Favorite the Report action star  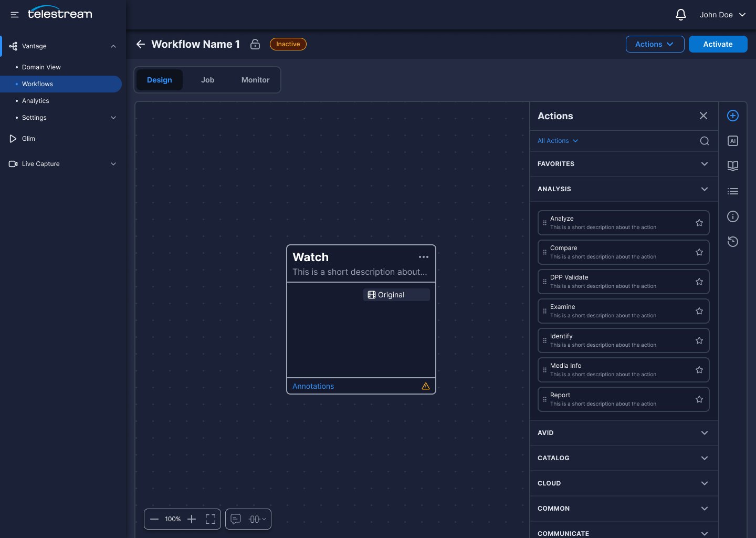(x=699, y=399)
